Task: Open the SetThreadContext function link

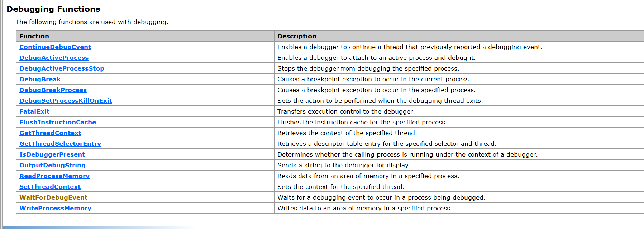Action: [x=50, y=187]
